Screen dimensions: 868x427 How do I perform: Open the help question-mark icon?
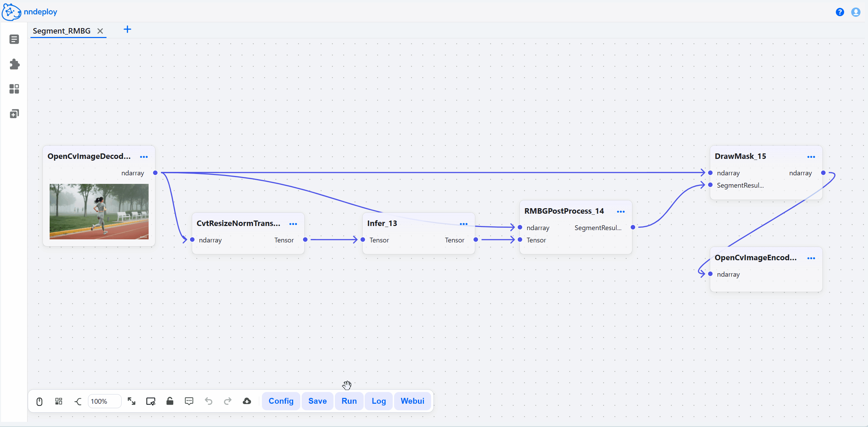840,12
